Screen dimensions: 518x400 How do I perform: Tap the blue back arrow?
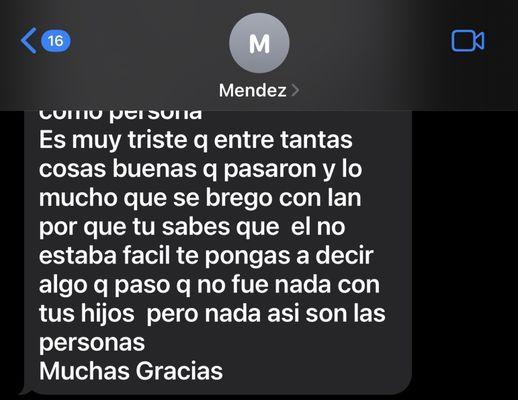coord(29,41)
